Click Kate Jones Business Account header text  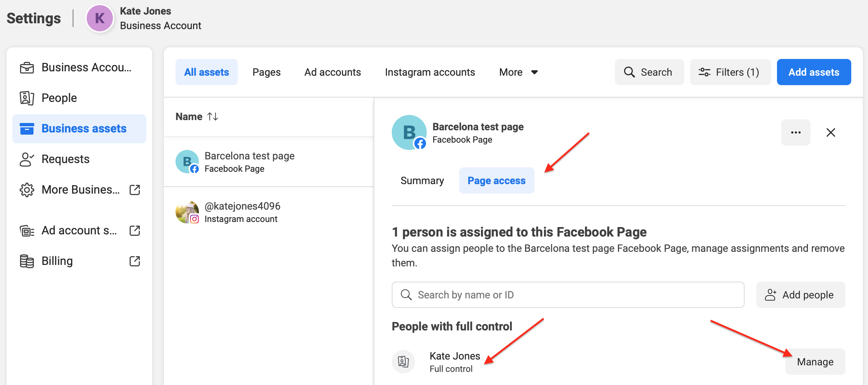(x=161, y=18)
